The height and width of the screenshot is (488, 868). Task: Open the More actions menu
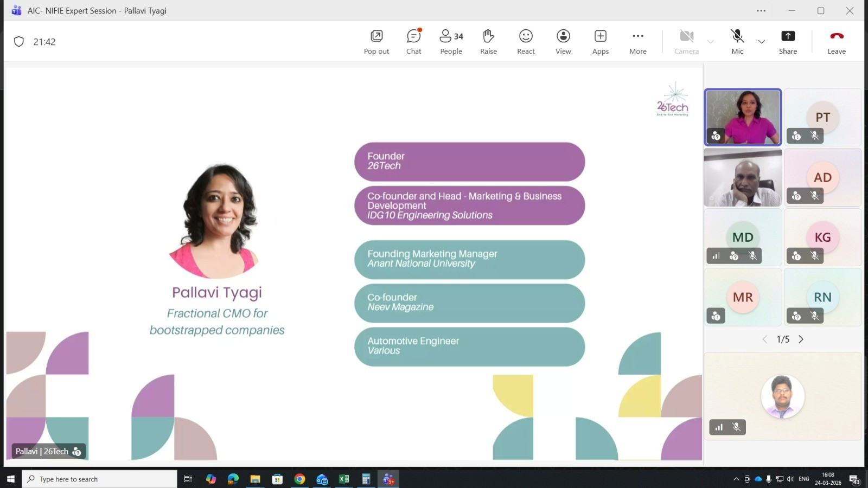(638, 42)
